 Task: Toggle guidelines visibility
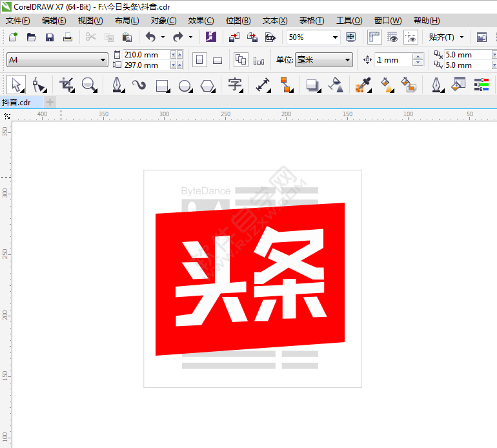tap(411, 37)
